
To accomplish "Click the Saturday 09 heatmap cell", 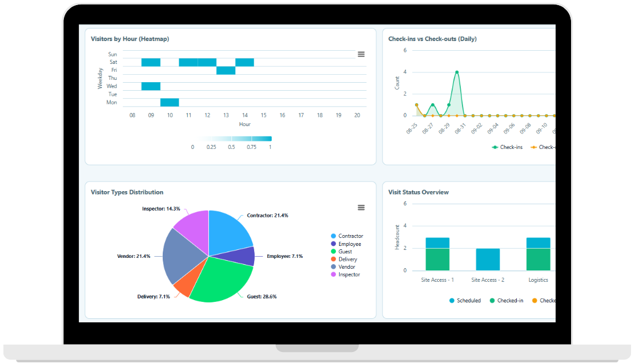I will click(x=150, y=62).
